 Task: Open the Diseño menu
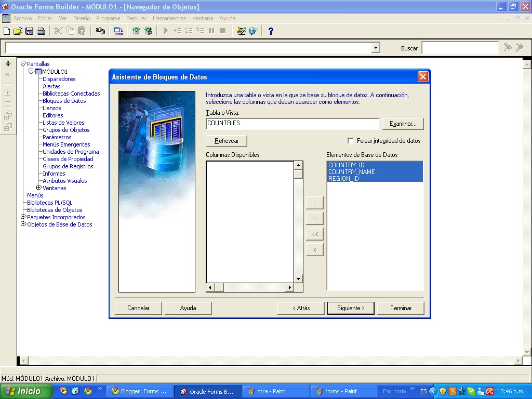(82, 18)
